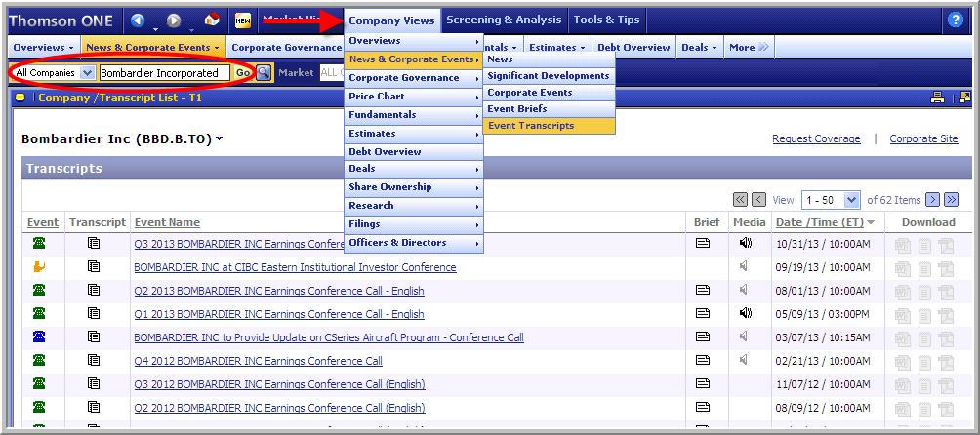Select Event Transcripts in the submenu
Image resolution: width=980 pixels, height=435 pixels.
point(549,126)
